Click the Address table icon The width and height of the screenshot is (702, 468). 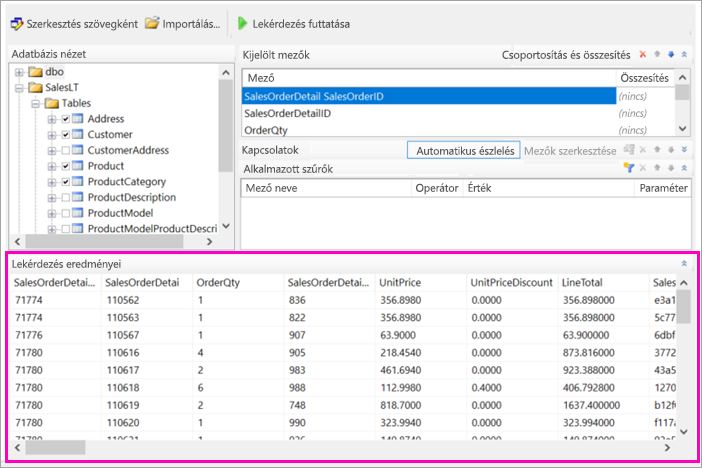[x=77, y=119]
